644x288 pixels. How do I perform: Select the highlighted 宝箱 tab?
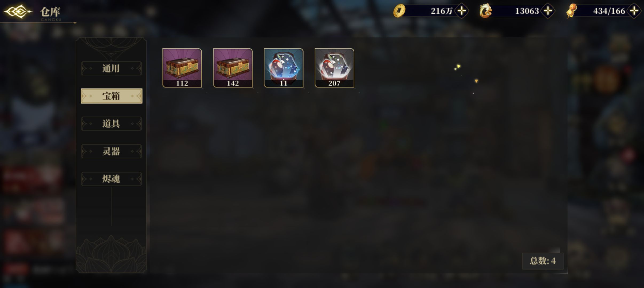pos(111,96)
